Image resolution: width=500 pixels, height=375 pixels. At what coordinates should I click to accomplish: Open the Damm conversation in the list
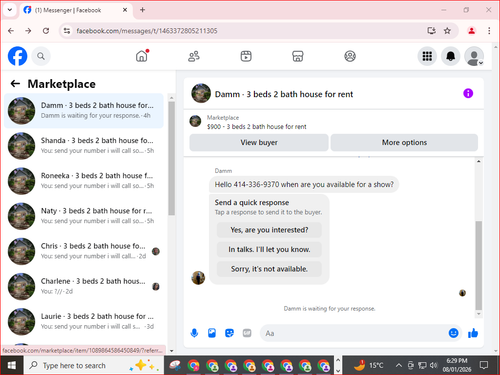[84, 111]
